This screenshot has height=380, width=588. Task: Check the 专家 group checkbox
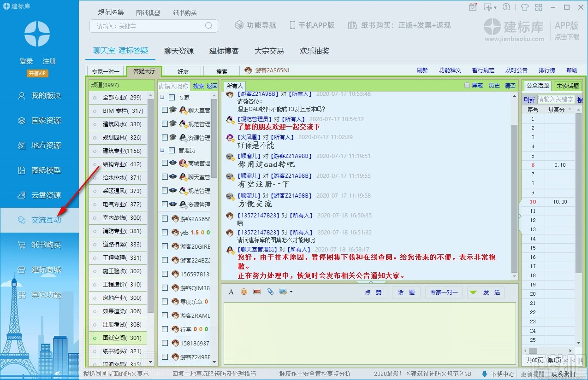[172, 97]
